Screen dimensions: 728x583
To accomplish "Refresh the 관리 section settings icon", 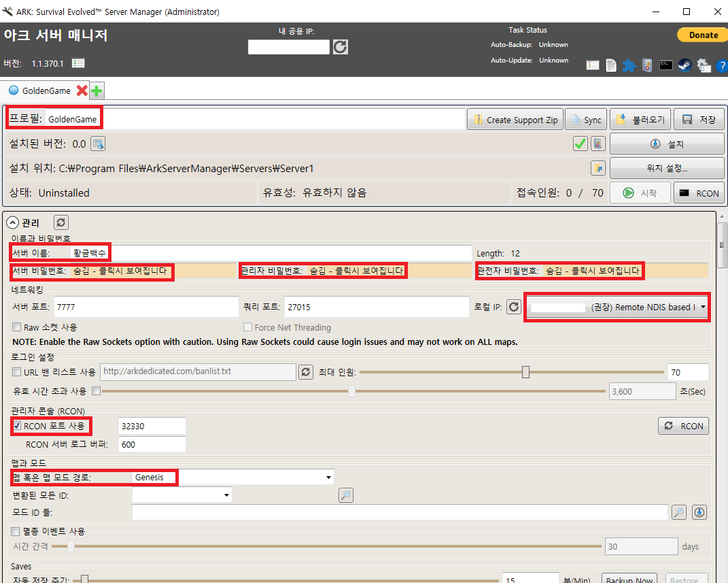I will tap(60, 222).
